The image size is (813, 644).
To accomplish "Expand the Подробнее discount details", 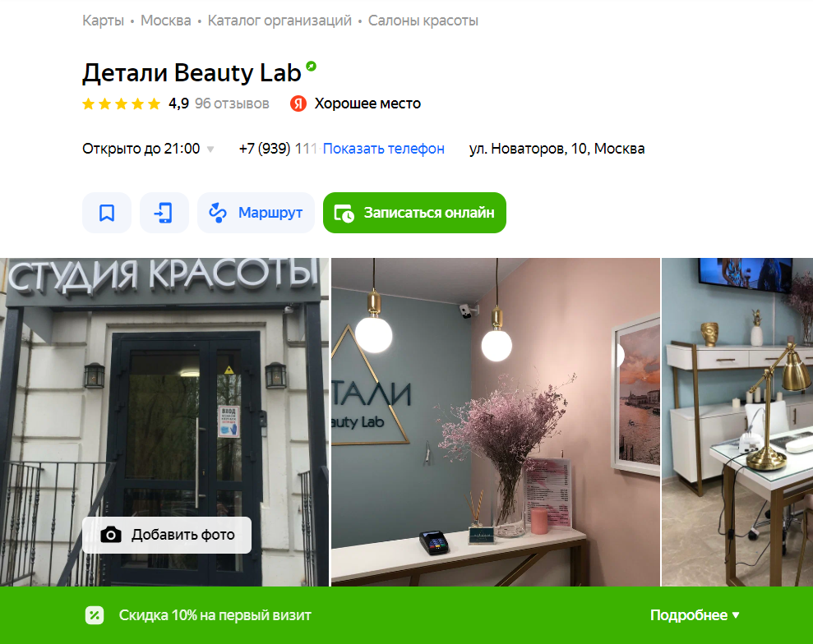I will pyautogui.click(x=695, y=615).
